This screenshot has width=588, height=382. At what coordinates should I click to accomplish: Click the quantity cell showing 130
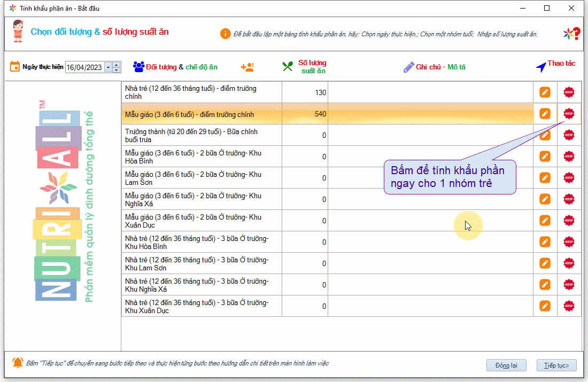[305, 92]
